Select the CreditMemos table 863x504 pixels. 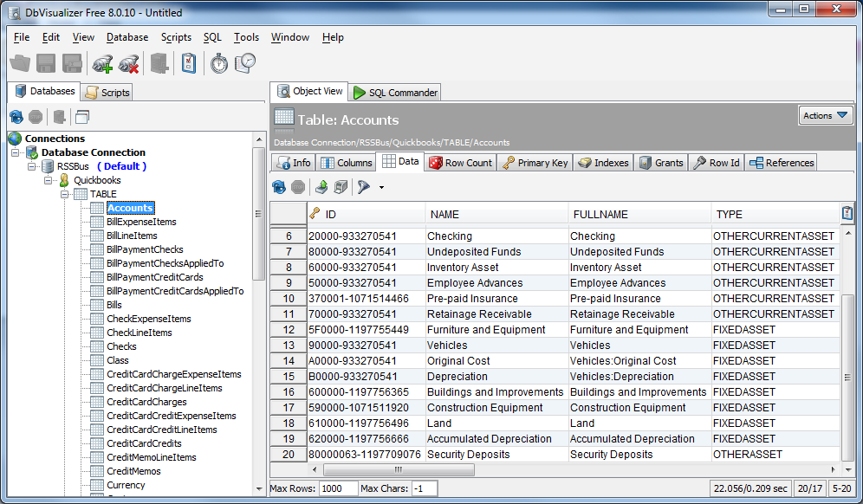133,471
